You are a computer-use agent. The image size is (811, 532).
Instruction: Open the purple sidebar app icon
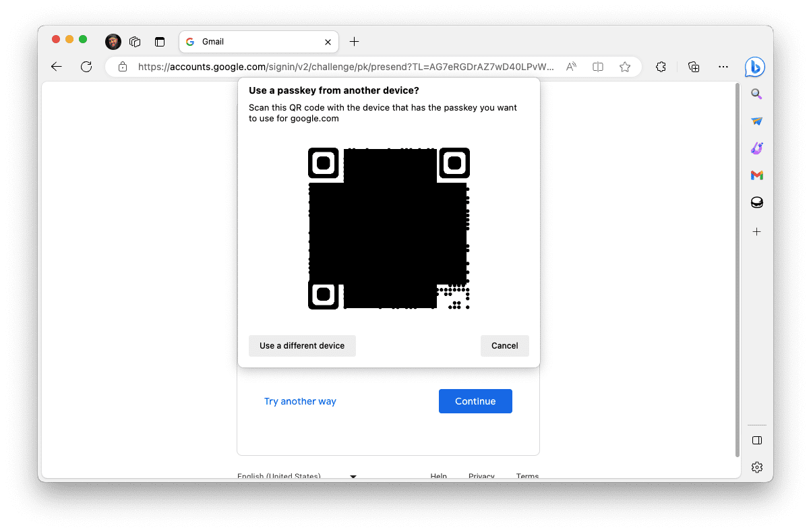click(x=756, y=148)
